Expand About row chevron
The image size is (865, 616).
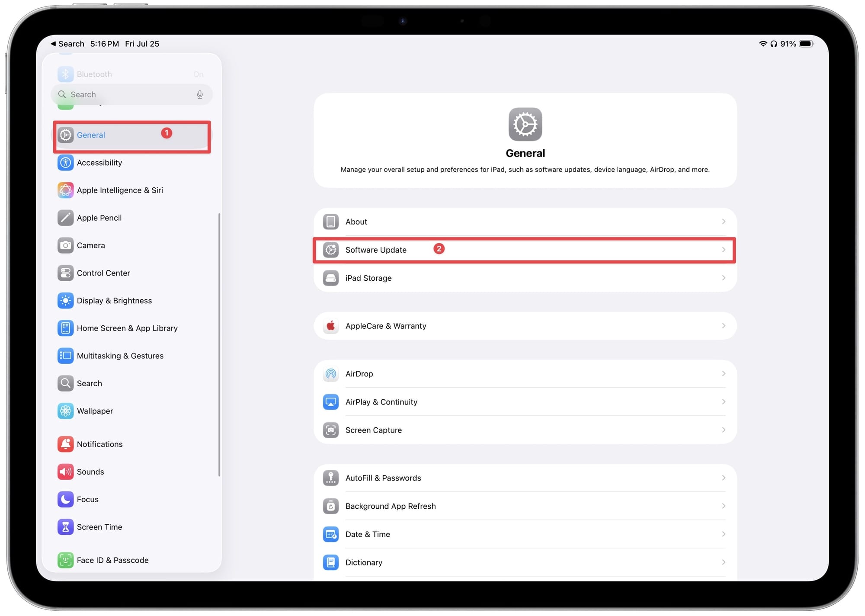coord(724,222)
